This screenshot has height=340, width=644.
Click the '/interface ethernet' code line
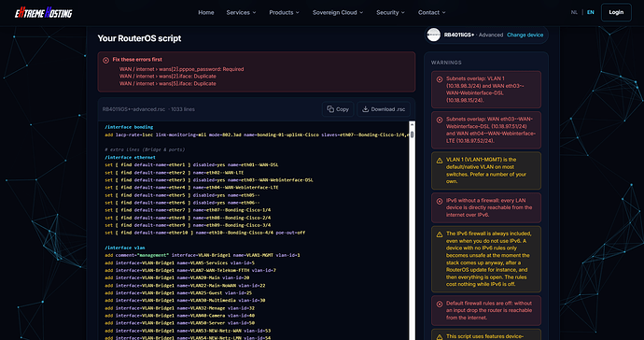coord(130,158)
